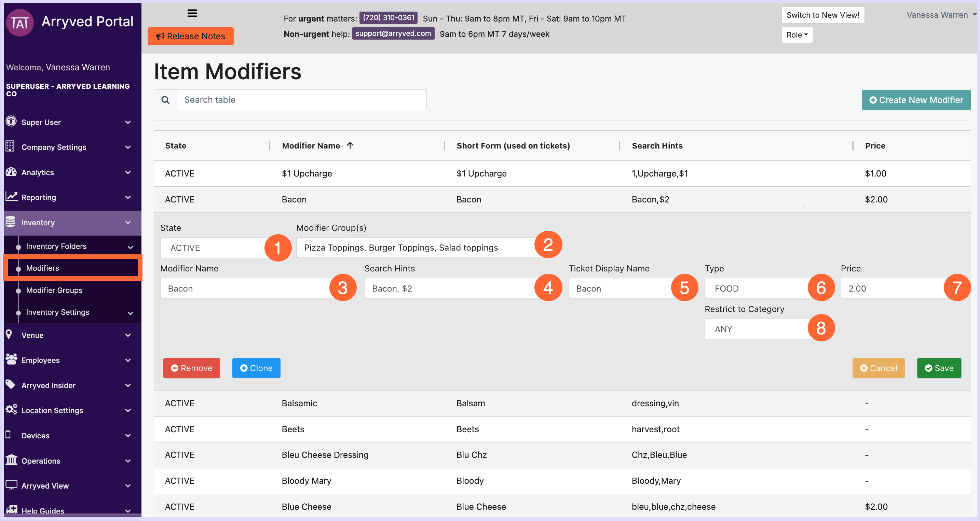The width and height of the screenshot is (980, 521).
Task: Click the Cancel button
Action: click(x=879, y=368)
